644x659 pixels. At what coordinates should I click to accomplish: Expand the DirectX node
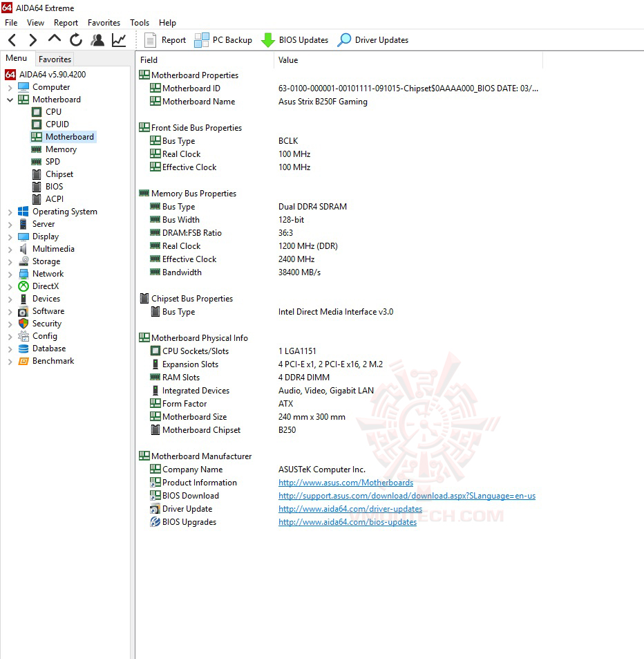tap(10, 287)
